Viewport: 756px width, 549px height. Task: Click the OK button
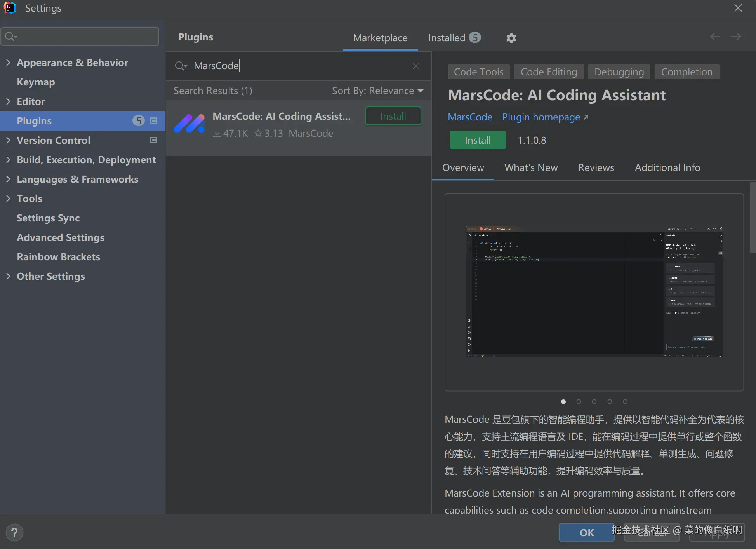point(586,532)
